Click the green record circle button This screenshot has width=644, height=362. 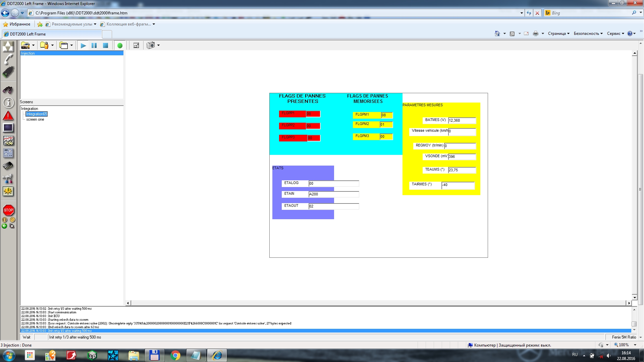[x=120, y=46]
